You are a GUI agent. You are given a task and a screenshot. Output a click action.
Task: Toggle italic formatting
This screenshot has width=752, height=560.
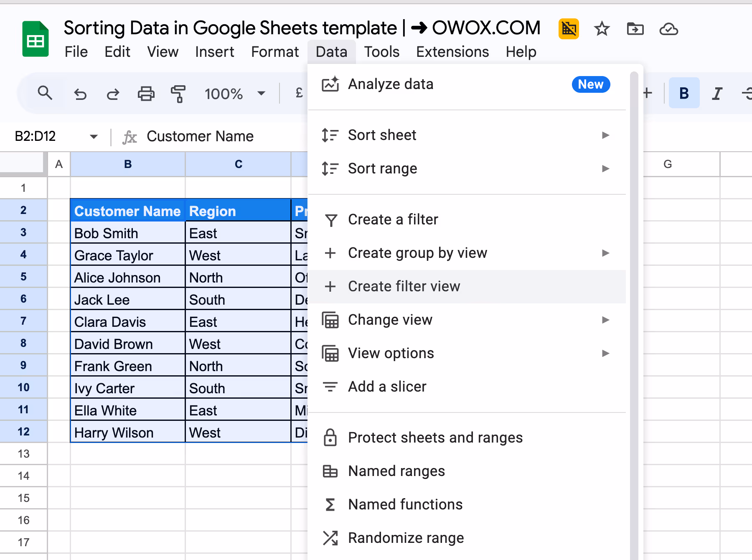click(x=717, y=93)
